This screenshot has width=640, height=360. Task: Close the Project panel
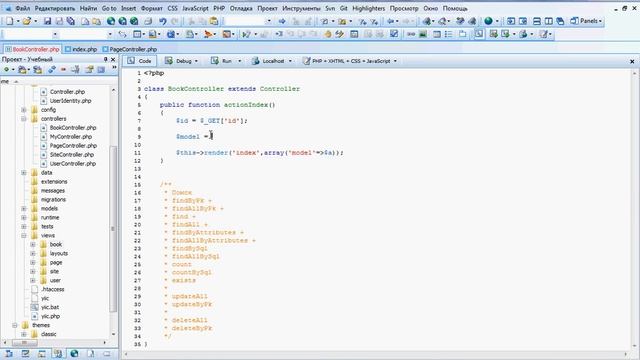pyautogui.click(x=113, y=59)
